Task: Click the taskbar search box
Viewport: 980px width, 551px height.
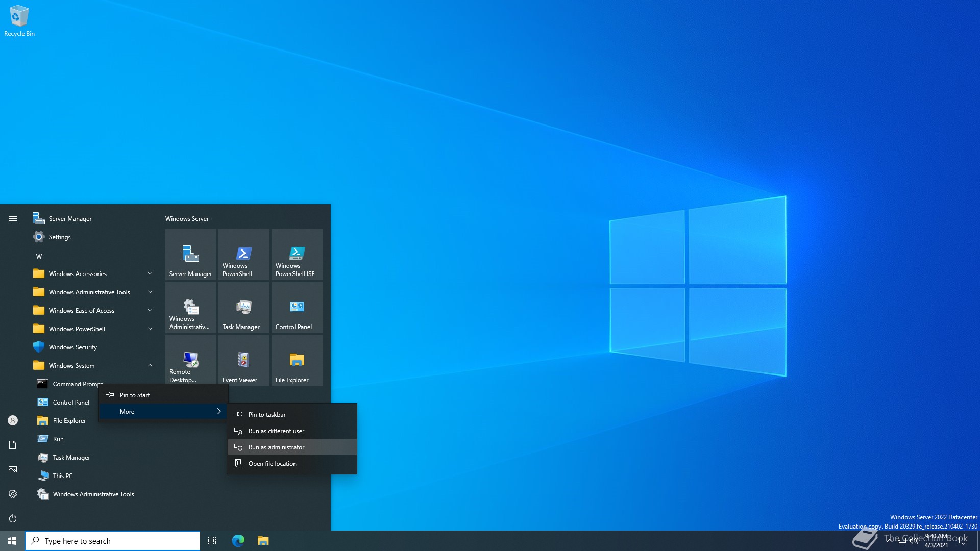Action: point(113,541)
